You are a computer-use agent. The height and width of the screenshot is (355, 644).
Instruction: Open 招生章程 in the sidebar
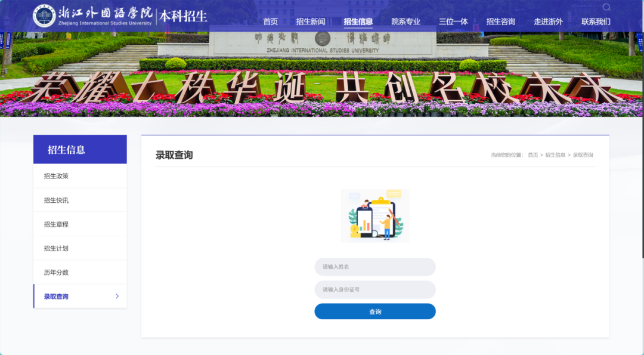coord(80,224)
